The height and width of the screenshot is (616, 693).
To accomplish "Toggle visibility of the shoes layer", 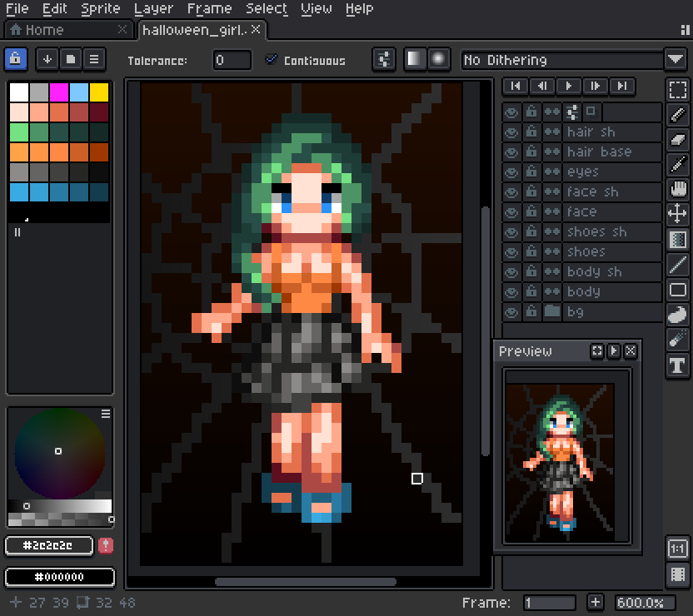I will [x=511, y=252].
